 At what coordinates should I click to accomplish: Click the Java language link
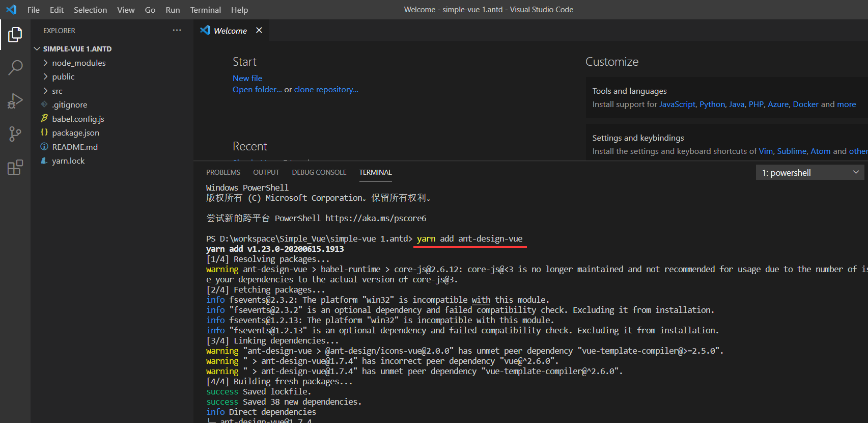click(737, 104)
